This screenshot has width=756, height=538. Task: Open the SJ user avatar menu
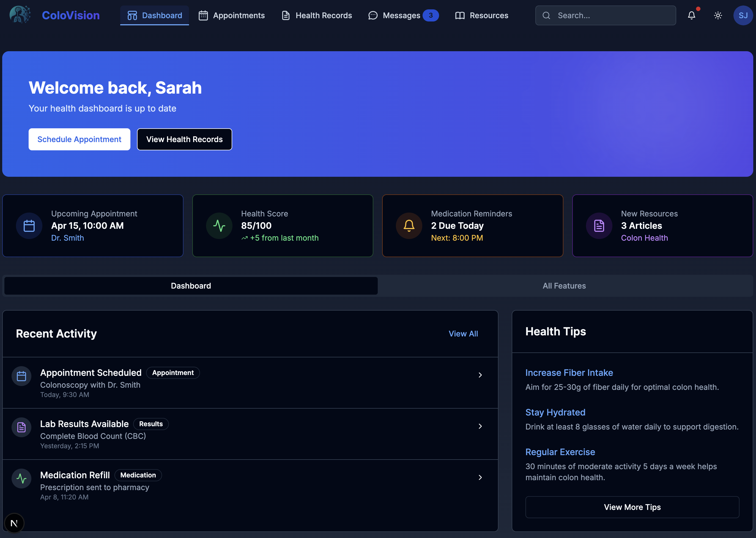coord(743,16)
